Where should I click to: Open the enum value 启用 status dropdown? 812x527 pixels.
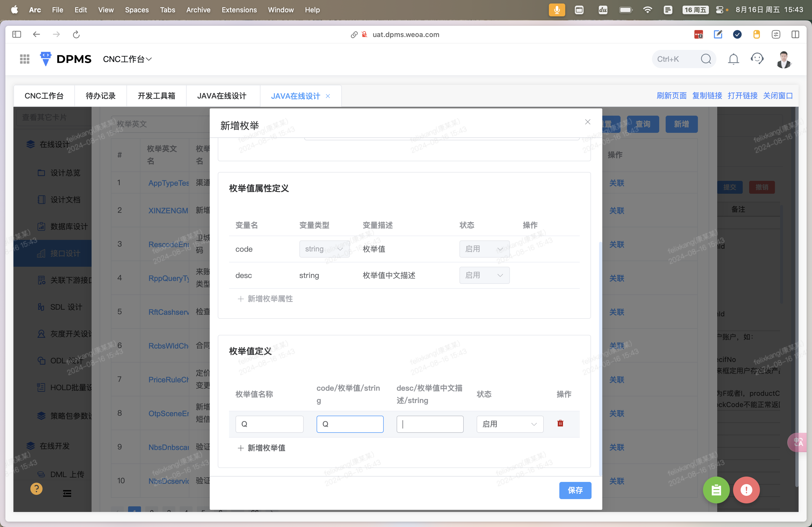click(509, 424)
